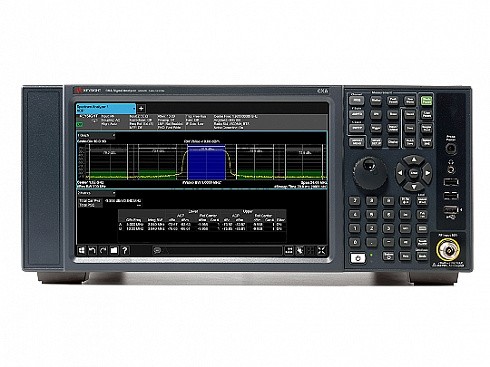Tap the BW hardkey
This screenshot has height=367, width=490.
376,114
